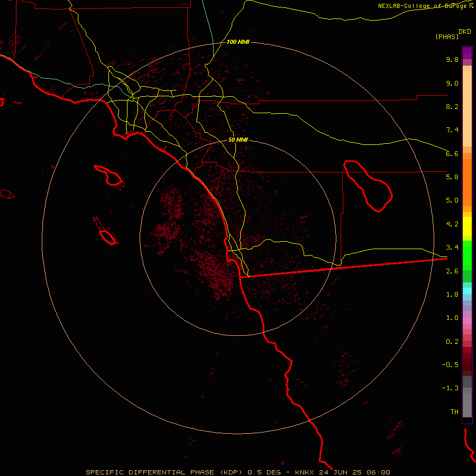Screen dimensions: 476x476
Task: Select the 4.2 scale value
Action: (x=452, y=224)
